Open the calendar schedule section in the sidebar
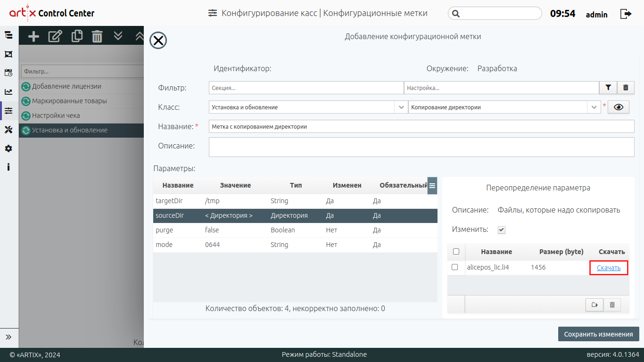The height and width of the screenshot is (362, 644). pyautogui.click(x=8, y=73)
